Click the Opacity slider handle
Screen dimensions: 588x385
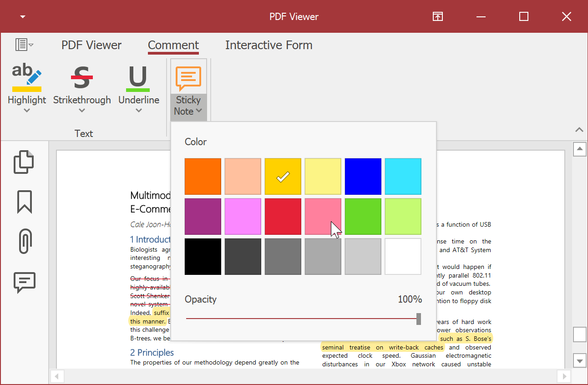[419, 319]
